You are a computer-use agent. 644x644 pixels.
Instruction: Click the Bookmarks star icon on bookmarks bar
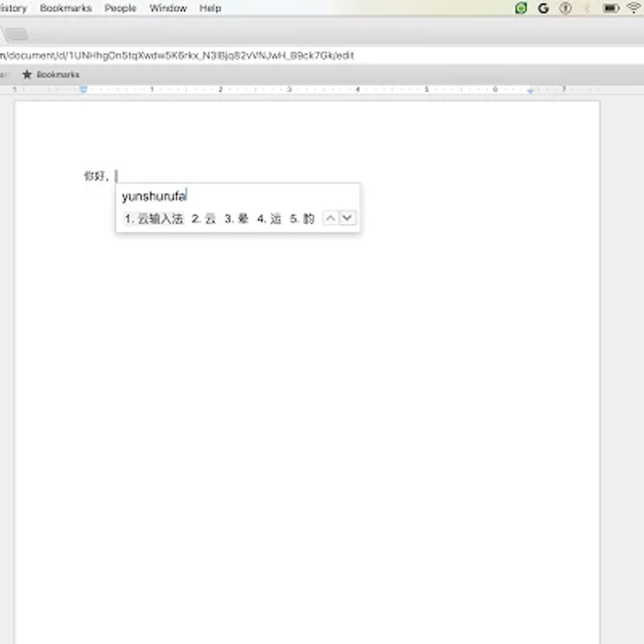27,75
